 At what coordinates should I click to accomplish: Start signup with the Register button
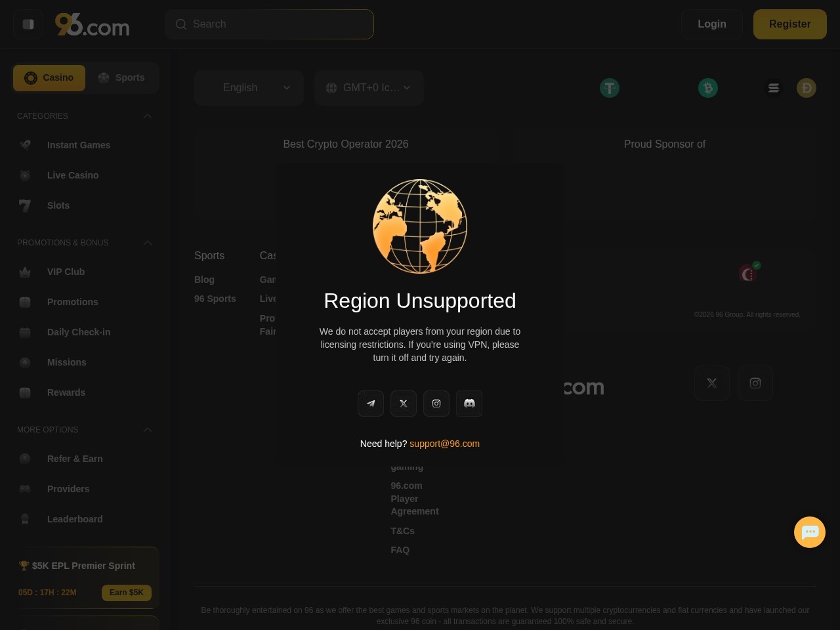coord(790,24)
